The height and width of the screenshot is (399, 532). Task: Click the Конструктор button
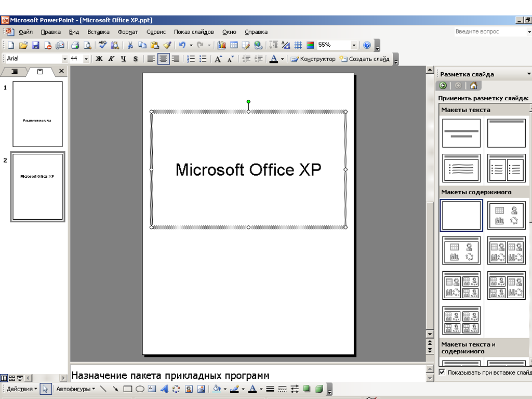[313, 59]
